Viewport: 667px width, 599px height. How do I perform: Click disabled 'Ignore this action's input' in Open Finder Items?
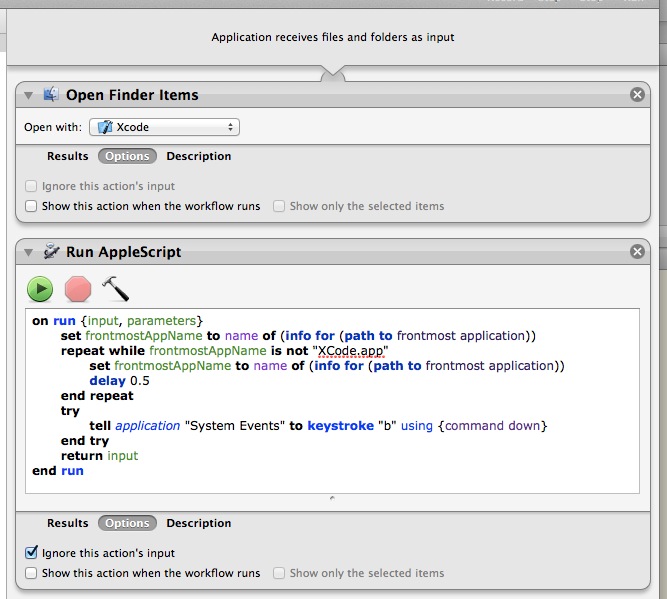[31, 186]
